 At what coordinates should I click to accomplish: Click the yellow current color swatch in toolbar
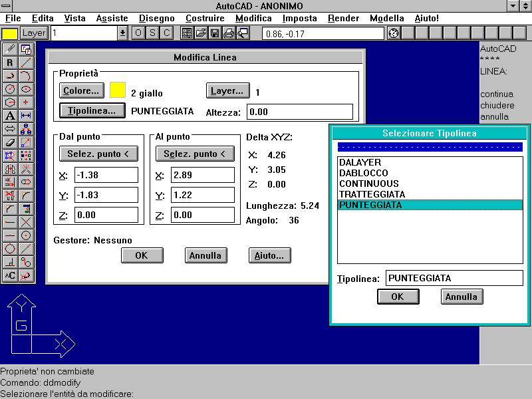click(x=9, y=34)
